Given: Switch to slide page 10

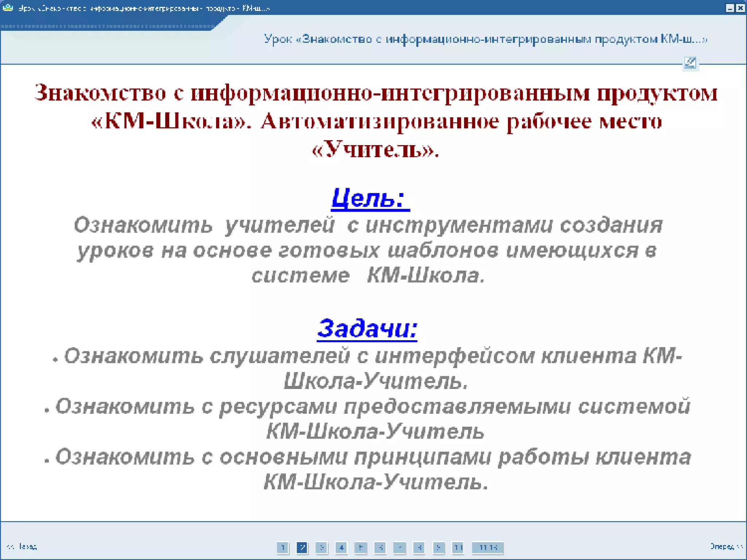Looking at the screenshot, I should [x=458, y=547].
